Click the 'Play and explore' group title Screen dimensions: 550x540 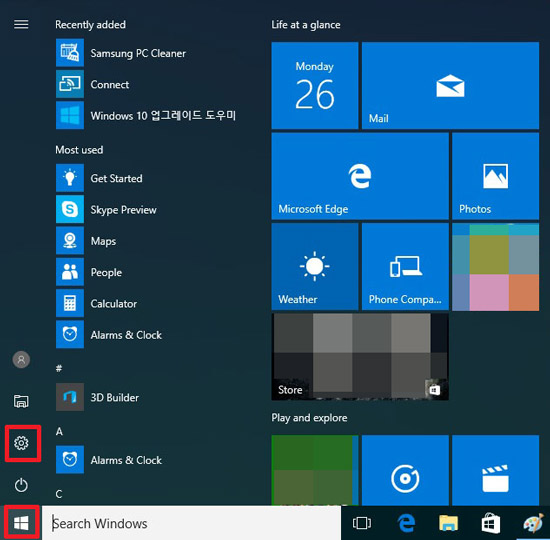click(x=309, y=418)
